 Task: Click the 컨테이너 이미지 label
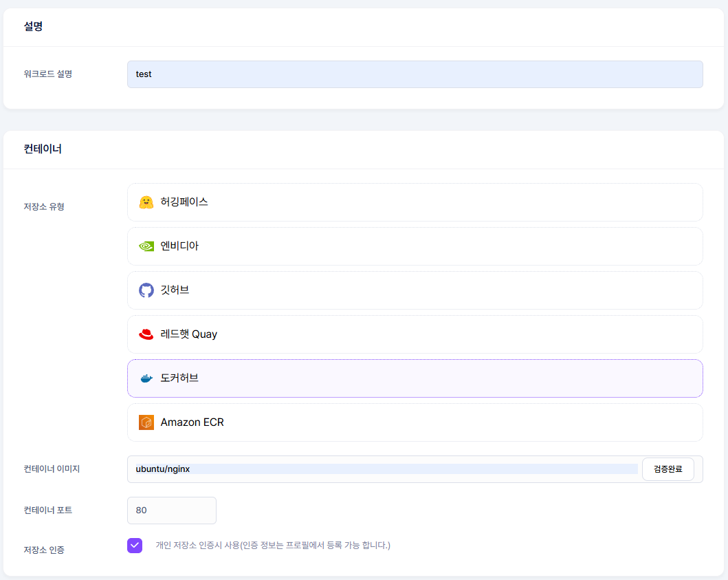point(52,469)
